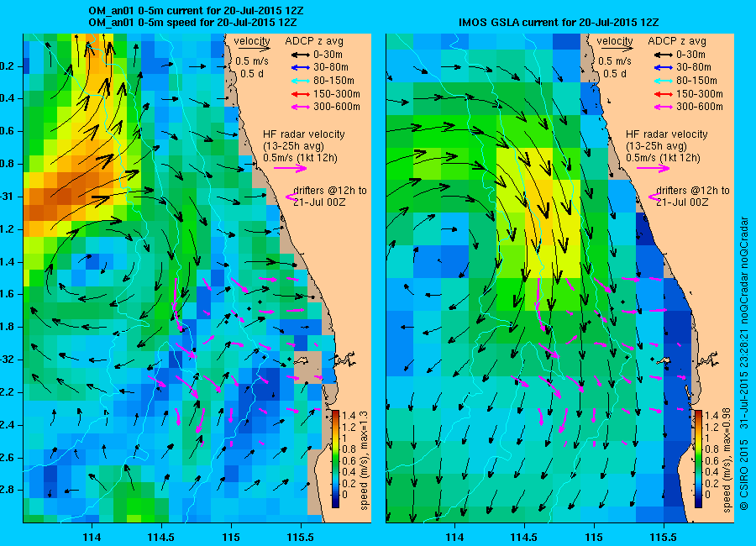Click the '0.5 m/s' scale text, OM_an01 panel

[252, 61]
